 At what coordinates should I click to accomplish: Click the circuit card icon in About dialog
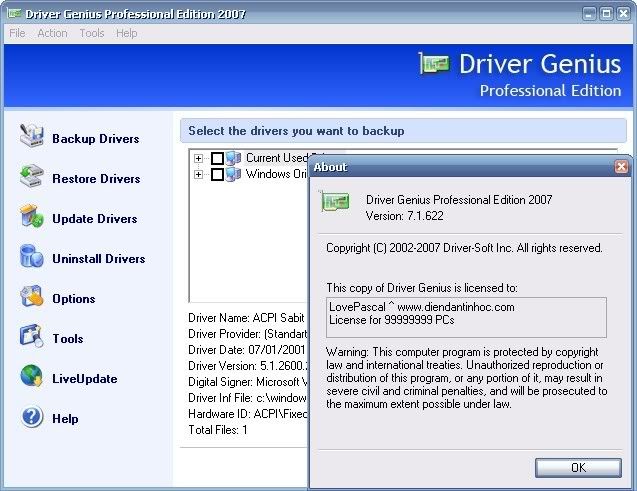pyautogui.click(x=335, y=201)
